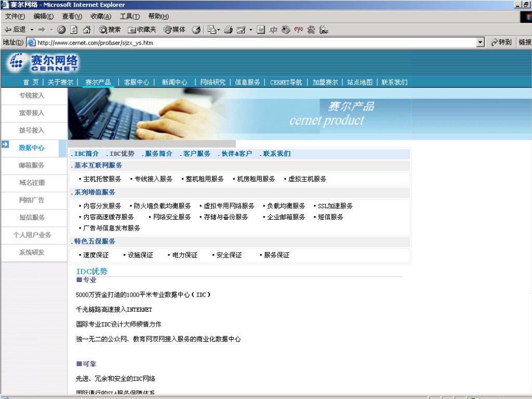Viewport: 532px width, 399px height.
Task: Click the Back arrow button
Action: click(15, 30)
